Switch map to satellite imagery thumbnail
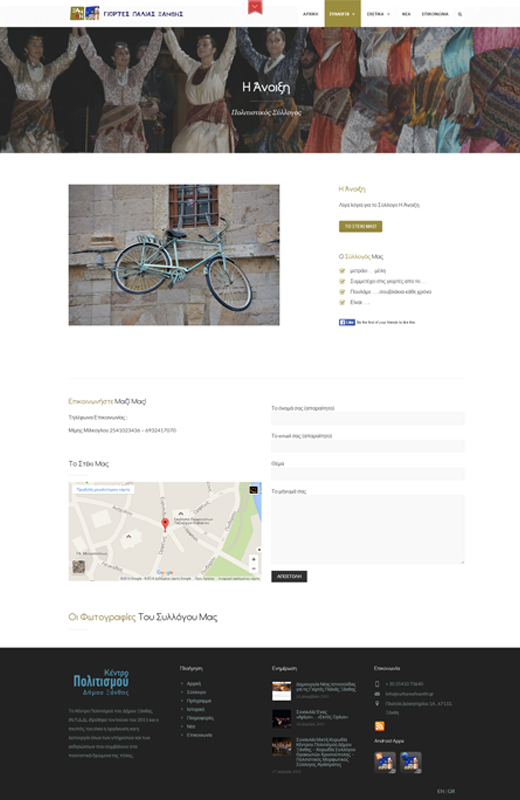This screenshot has width=520, height=800. coord(79,567)
